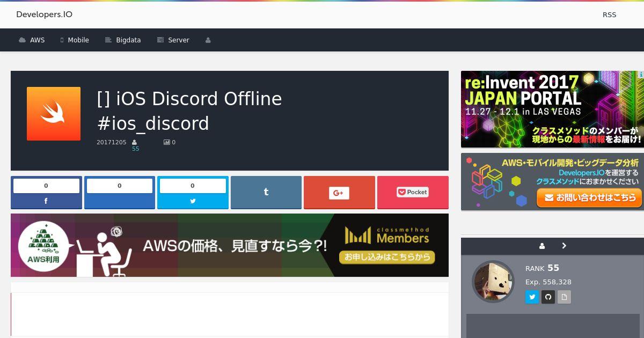Click the ad info icon on re:Invent banner
Screen dimensions: 644x338
point(641,75)
